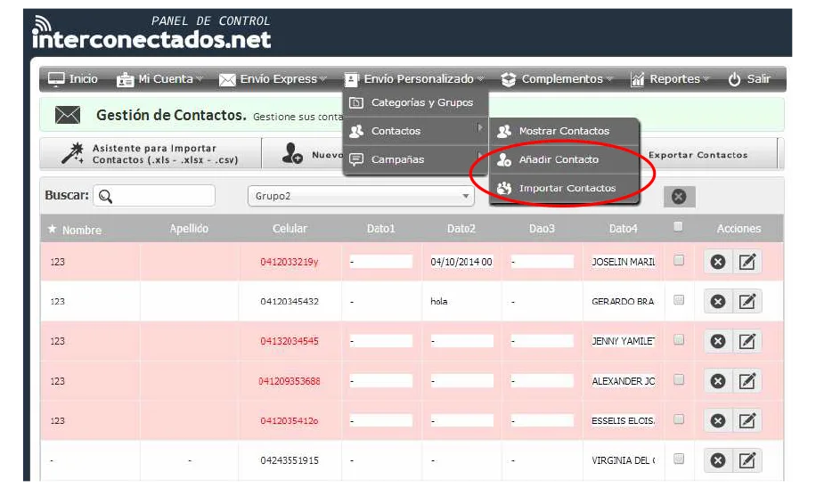Open the Grupo2 group dropdown

point(361,196)
